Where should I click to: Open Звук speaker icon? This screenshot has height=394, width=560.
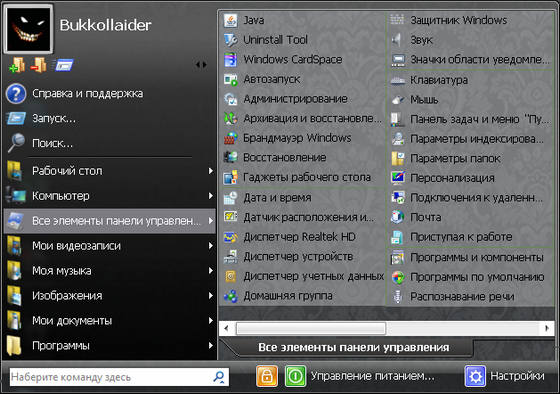(x=398, y=40)
